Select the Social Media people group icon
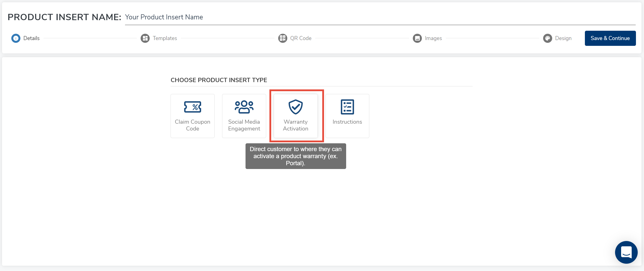644x271 pixels. [x=244, y=107]
